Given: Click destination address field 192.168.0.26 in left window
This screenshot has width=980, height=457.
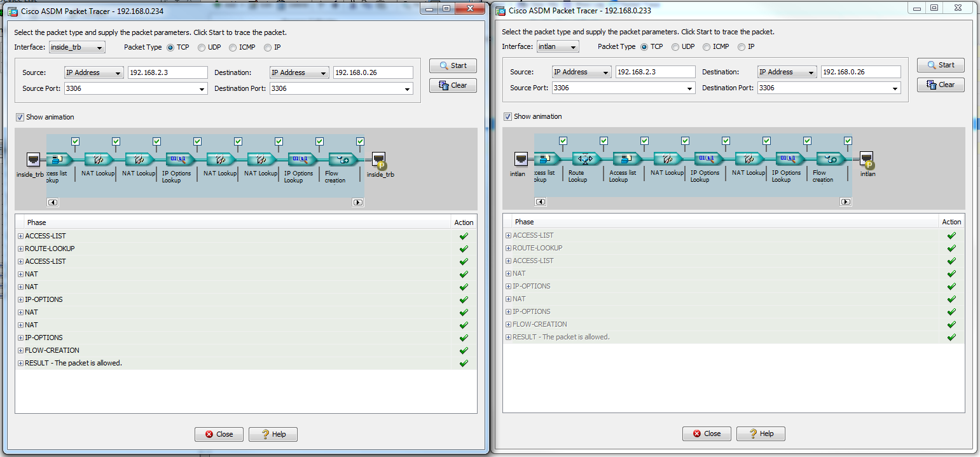Looking at the screenshot, I should pyautogui.click(x=373, y=72).
